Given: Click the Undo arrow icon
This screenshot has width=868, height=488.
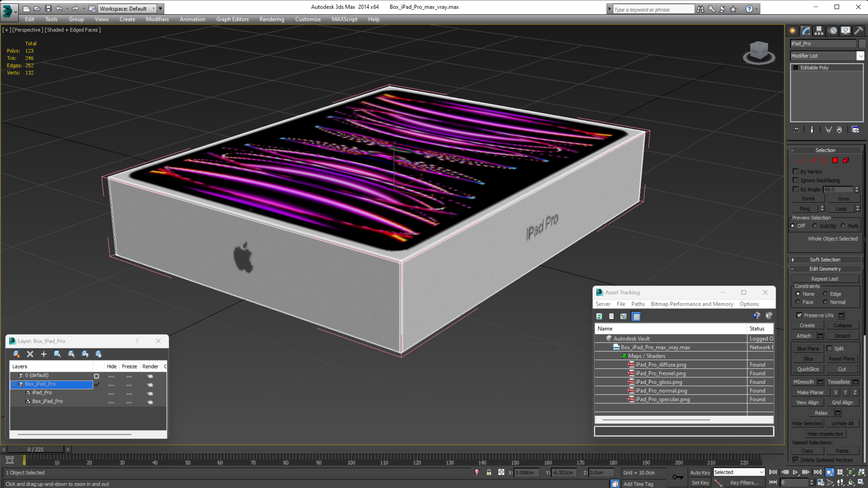Looking at the screenshot, I should tap(59, 9).
